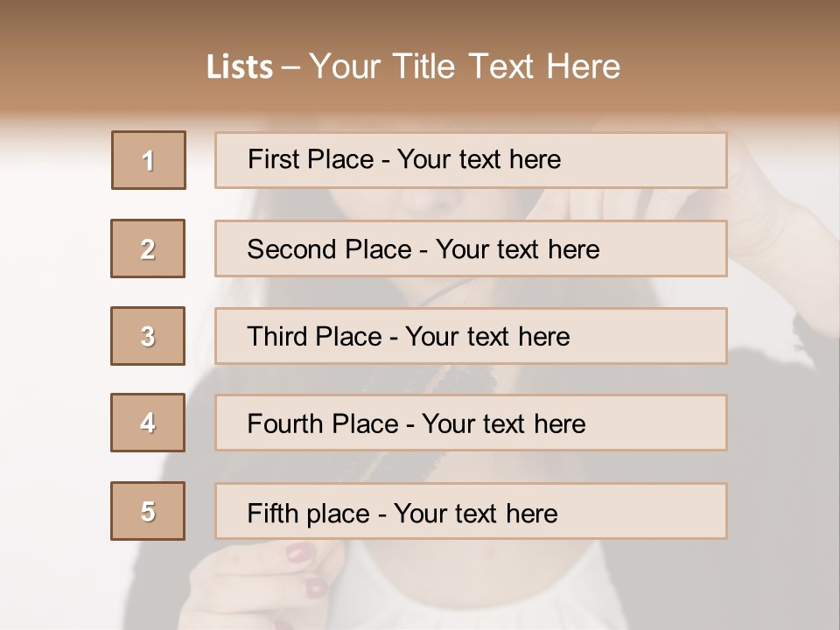Screen dimensions: 840x630
Task: Click the red painted fingernails in background photo
Action: (299, 553)
